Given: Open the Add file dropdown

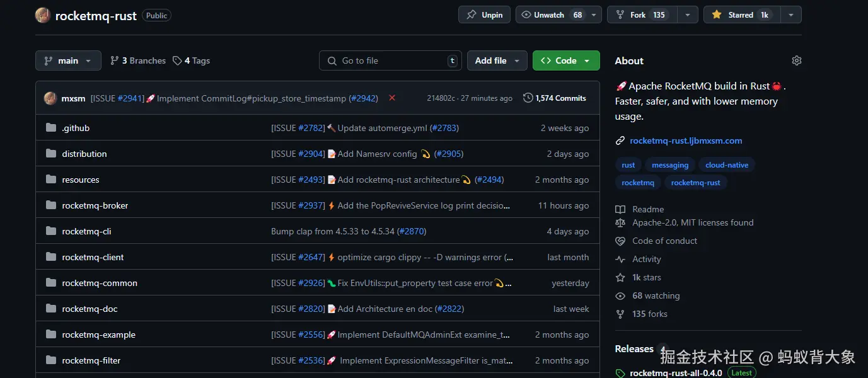Looking at the screenshot, I should coord(497,60).
